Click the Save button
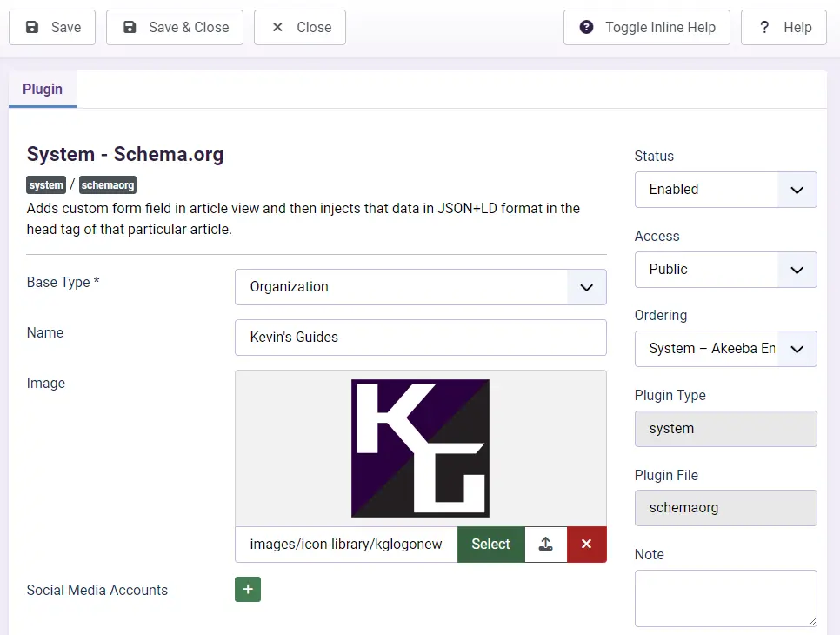 pos(52,27)
